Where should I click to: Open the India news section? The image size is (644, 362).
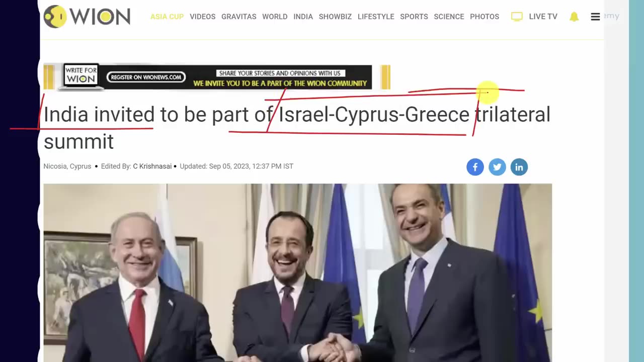303,17
